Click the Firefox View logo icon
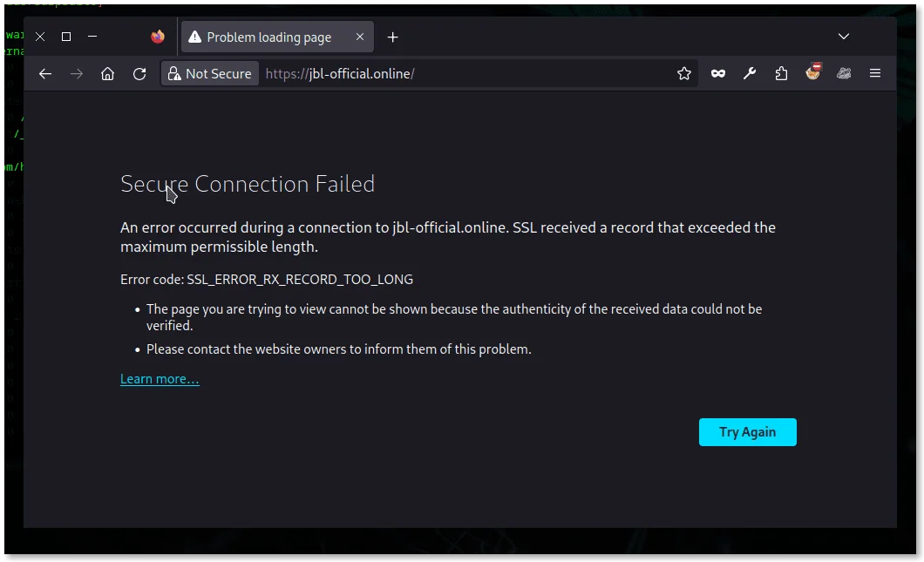Screen dimensions: 924x562 pyautogui.click(x=157, y=37)
